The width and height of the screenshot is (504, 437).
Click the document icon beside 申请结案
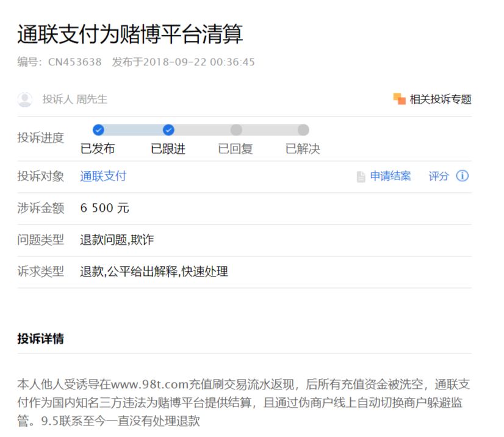361,176
